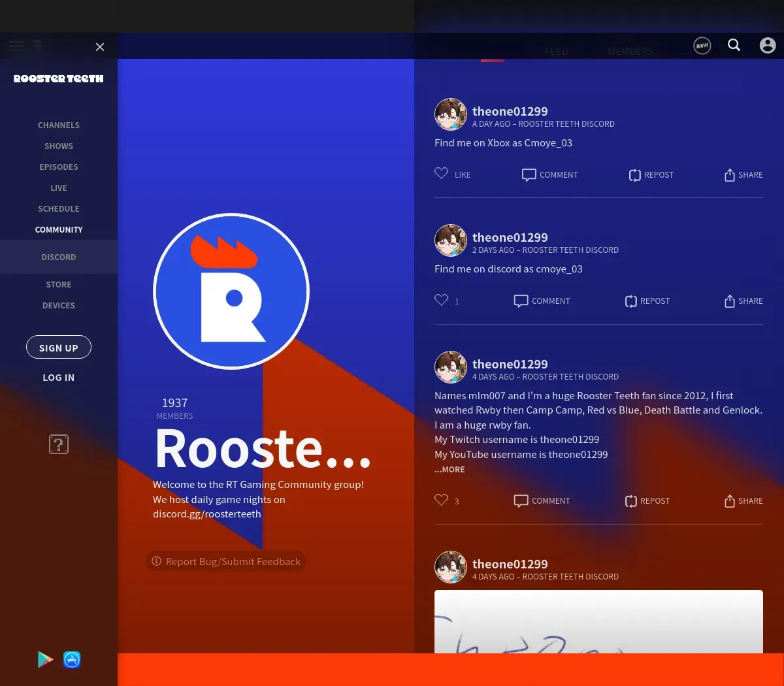Open theone01299 name on discord post
Screen dimensions: 784x686
coord(510,237)
